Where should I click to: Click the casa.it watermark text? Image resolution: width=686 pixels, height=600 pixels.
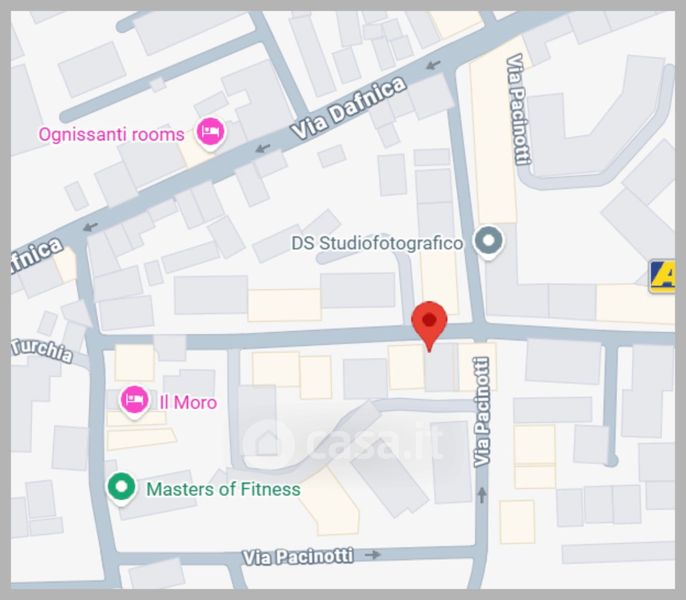[375, 440]
